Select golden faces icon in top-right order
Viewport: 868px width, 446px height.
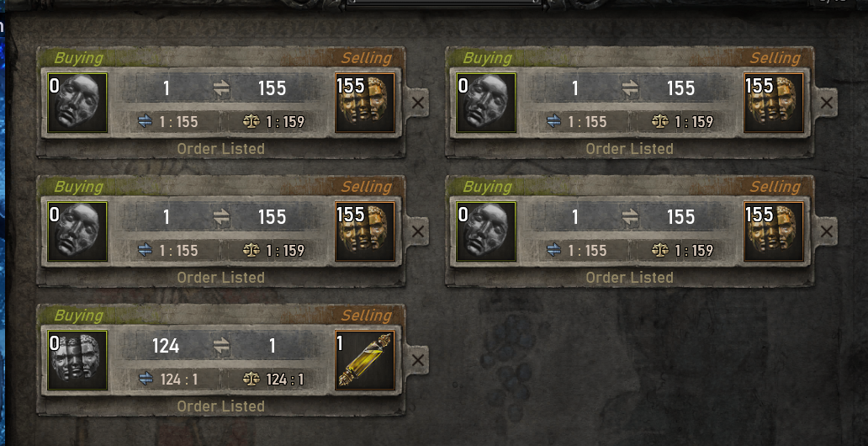[773, 103]
